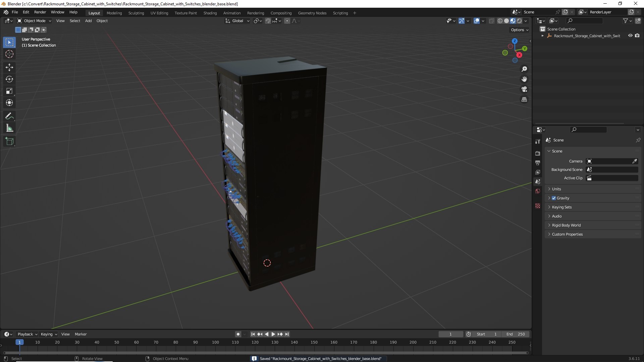Toggle camera view icon
Image resolution: width=644 pixels, height=362 pixels.
524,89
